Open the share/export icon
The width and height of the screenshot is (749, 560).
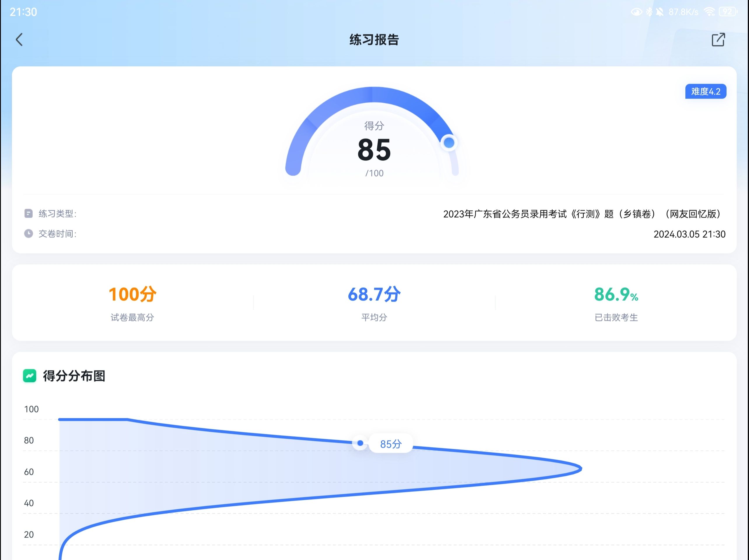718,40
